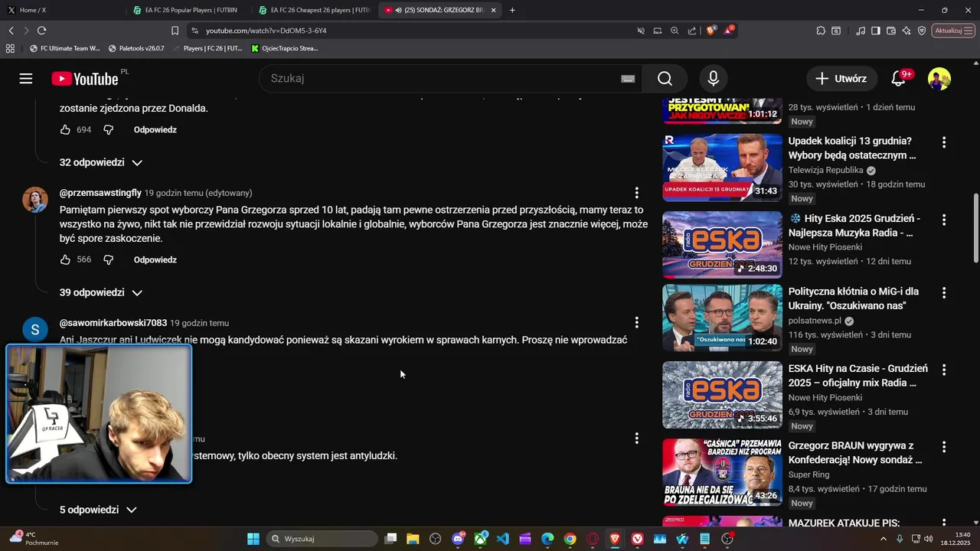The height and width of the screenshot is (551, 980).
Task: Click the page vertical scrollbar
Action: (x=975, y=227)
